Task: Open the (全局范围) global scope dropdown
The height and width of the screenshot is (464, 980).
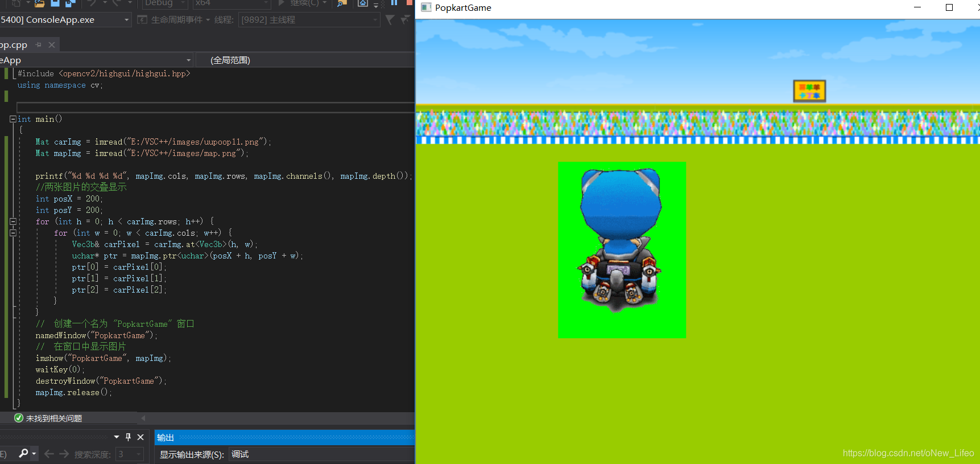Action: 305,60
